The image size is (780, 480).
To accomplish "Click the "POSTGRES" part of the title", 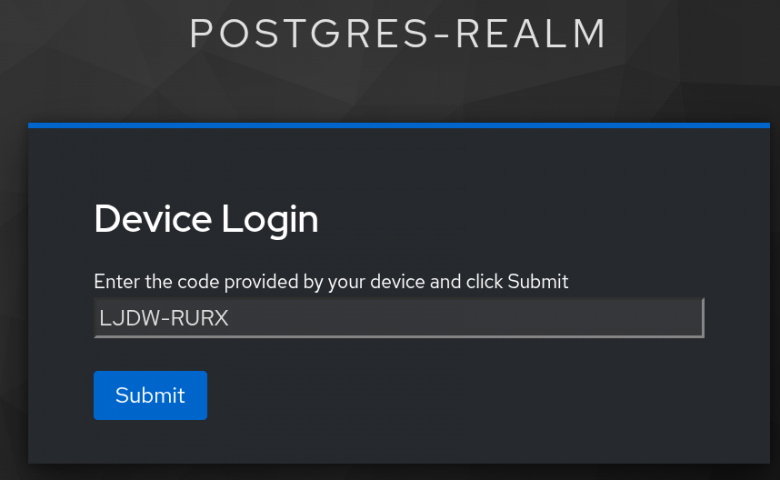I will pos(309,34).
